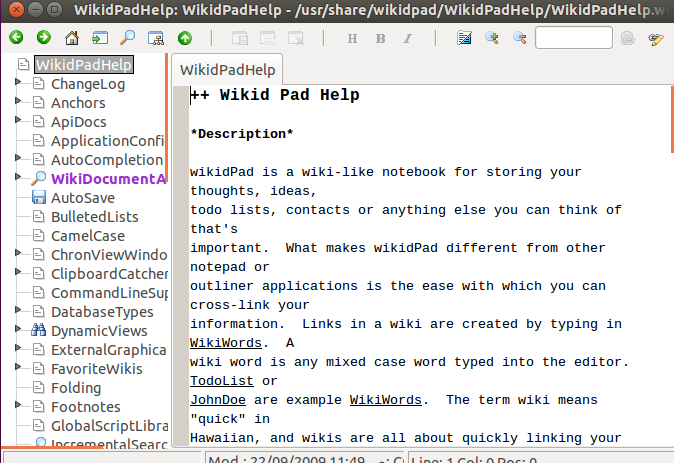Expand the Anchors tree node
This screenshot has width=674, height=463.
click(18, 101)
